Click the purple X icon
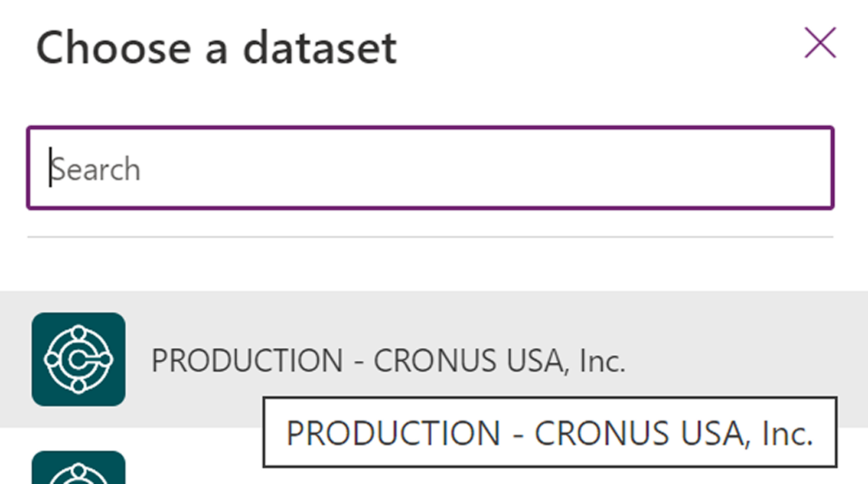Viewport: 868px width, 484px height. (x=820, y=43)
